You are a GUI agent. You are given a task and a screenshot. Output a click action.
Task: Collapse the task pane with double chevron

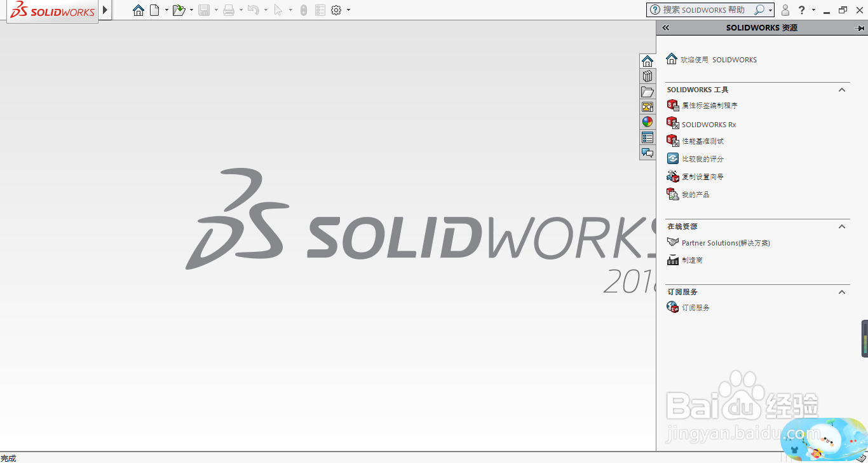coord(666,27)
